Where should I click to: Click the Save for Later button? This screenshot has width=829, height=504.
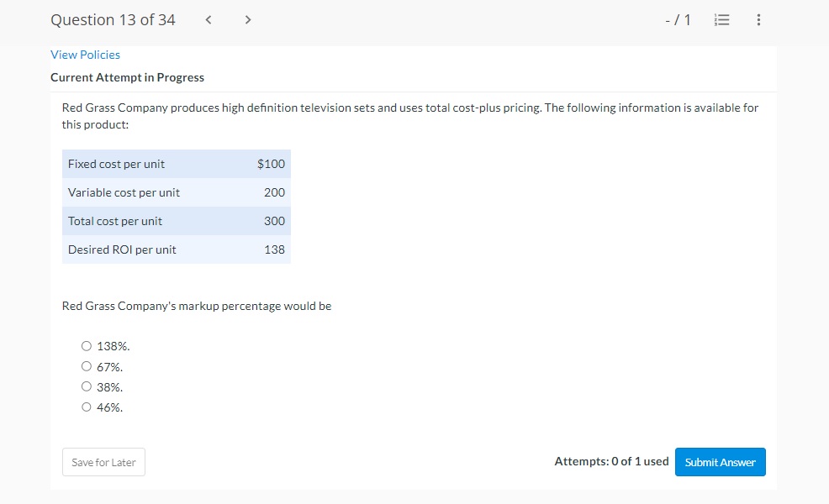coord(103,462)
